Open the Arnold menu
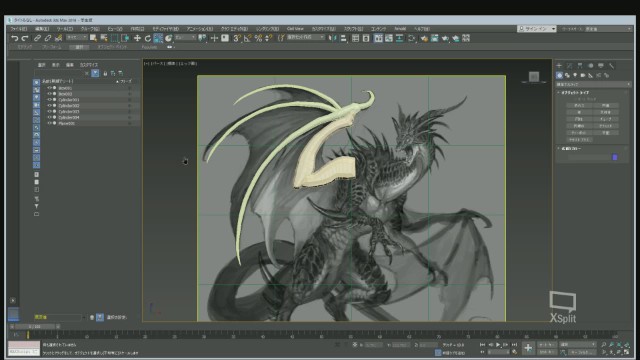Screen dimensions: 640x360 coord(400,29)
